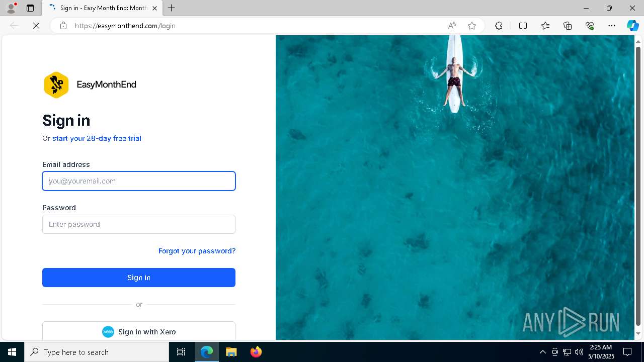644x362 pixels.
Task: Click the EasyMonthEnd logo
Action: (90, 84)
